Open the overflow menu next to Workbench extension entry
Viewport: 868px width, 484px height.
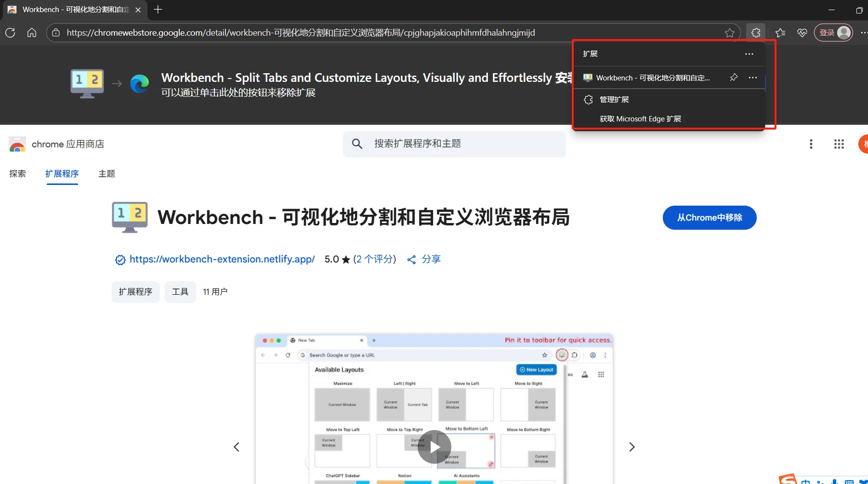click(753, 78)
